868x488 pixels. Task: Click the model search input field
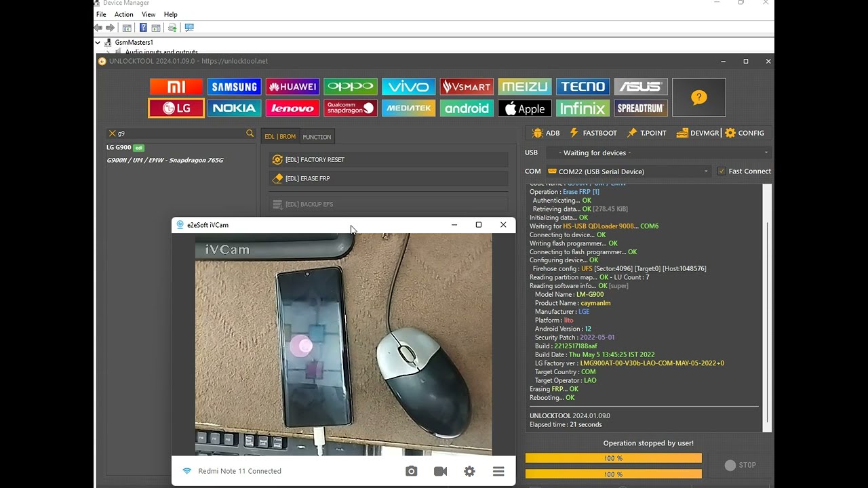pos(181,134)
